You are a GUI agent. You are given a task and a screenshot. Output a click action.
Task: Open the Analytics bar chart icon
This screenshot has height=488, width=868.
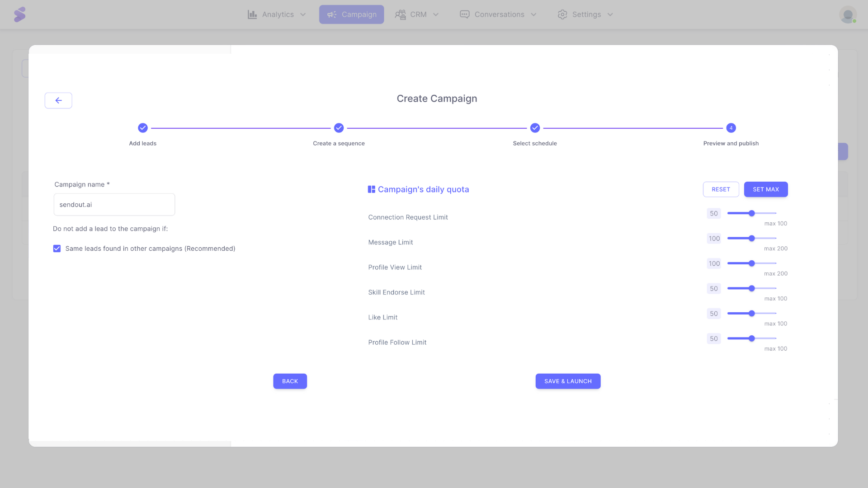click(253, 14)
